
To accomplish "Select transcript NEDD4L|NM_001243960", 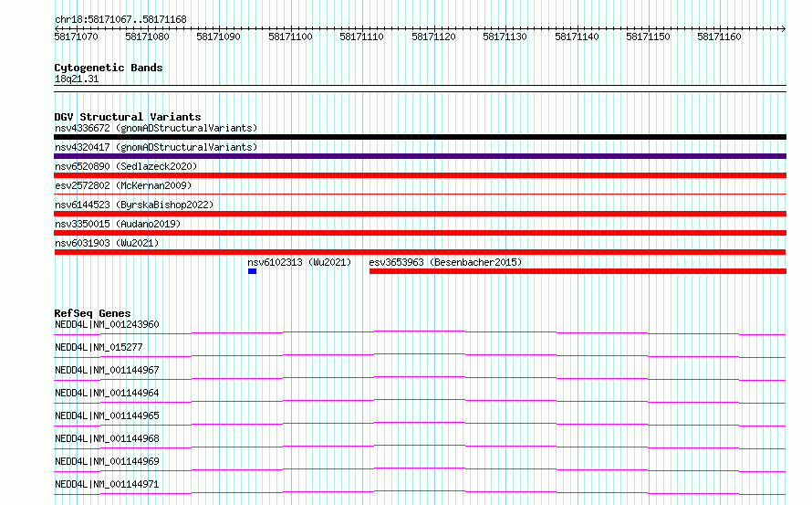I will pos(107,324).
